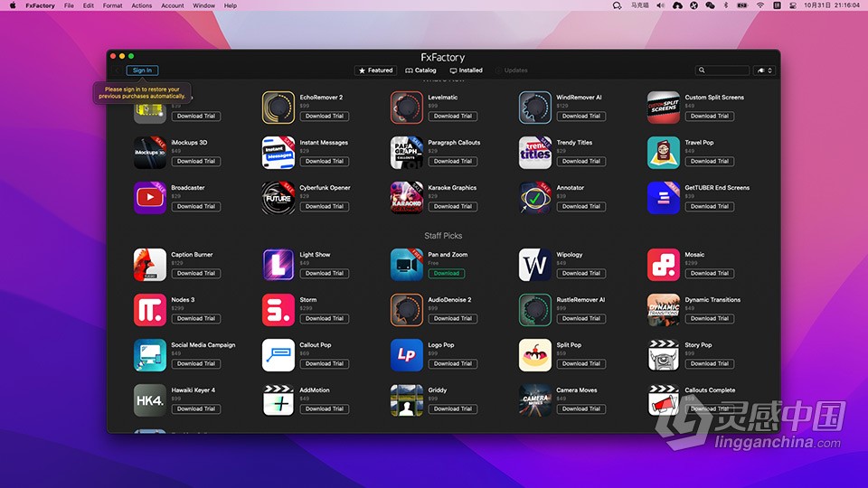The height and width of the screenshot is (488, 868).
Task: Open the Nodes 3 icon
Action: [149, 310]
